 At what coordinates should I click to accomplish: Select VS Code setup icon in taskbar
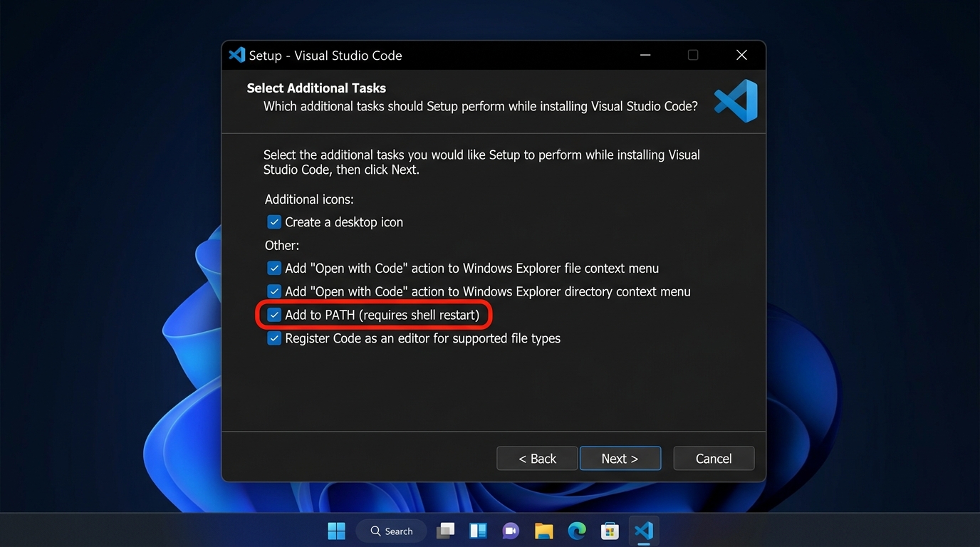click(x=643, y=531)
